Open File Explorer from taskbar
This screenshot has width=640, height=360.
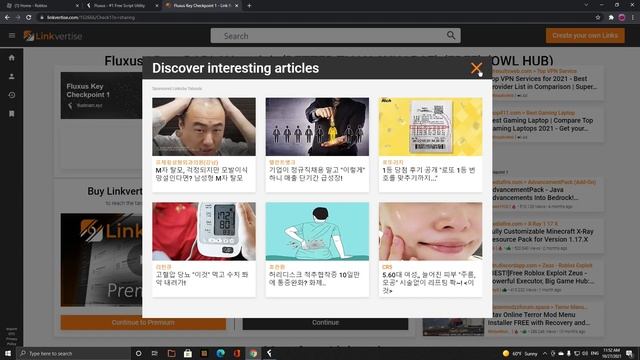click(x=171, y=353)
